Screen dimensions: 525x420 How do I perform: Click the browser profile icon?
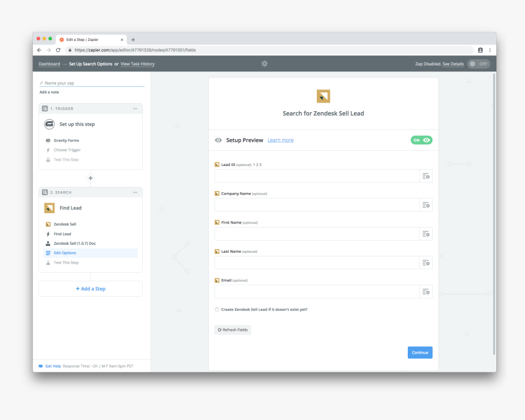480,50
